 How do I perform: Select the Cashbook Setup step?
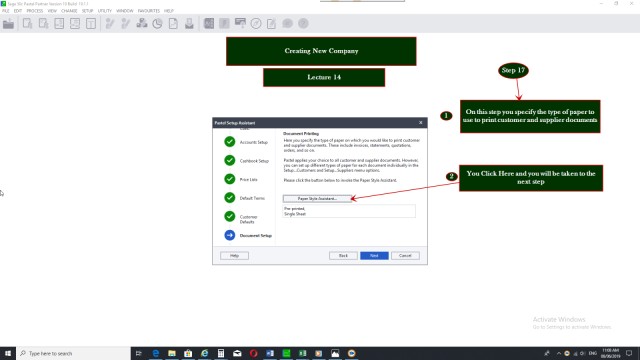254,161
